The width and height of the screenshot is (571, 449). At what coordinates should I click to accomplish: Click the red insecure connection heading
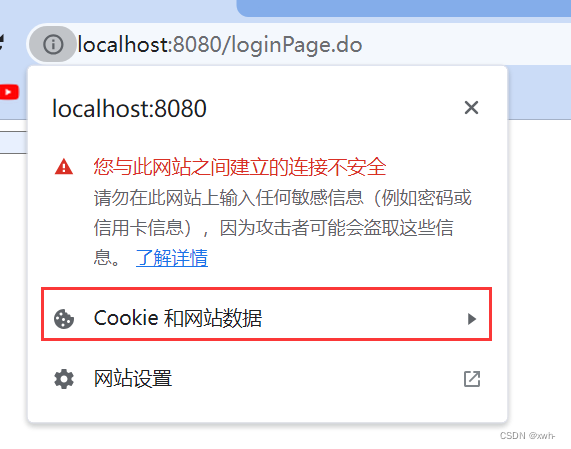click(240, 167)
